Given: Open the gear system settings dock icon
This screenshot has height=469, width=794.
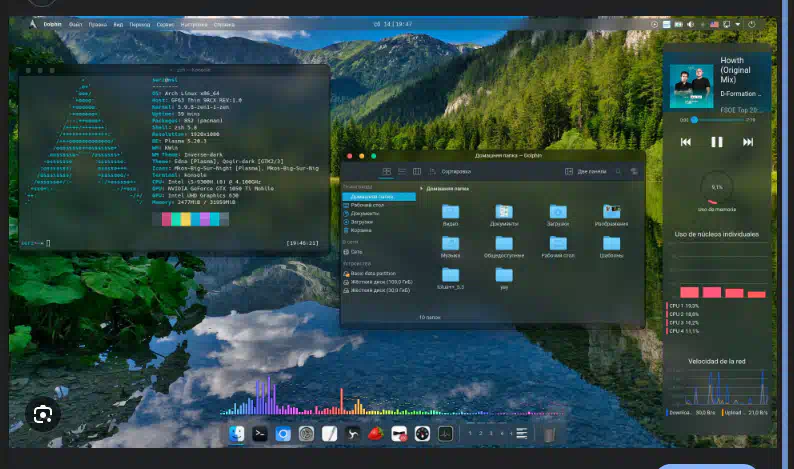Looking at the screenshot, I should pos(306,434).
